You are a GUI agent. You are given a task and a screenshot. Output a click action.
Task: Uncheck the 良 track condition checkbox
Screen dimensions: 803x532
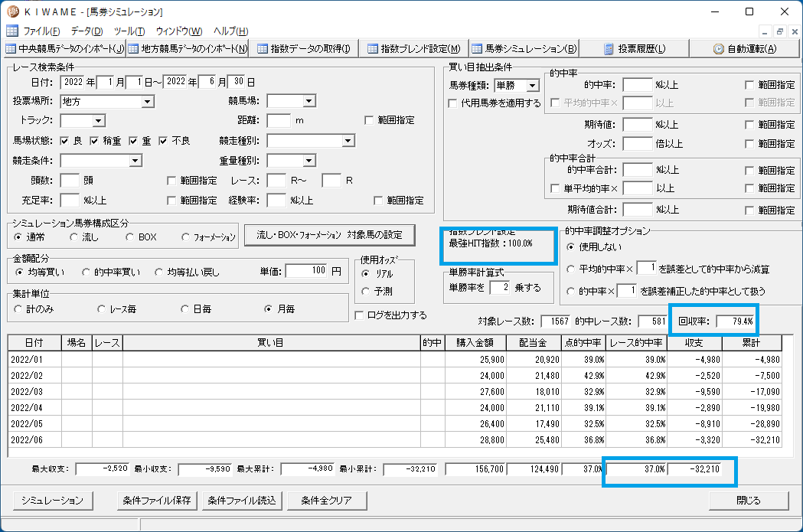tap(64, 141)
